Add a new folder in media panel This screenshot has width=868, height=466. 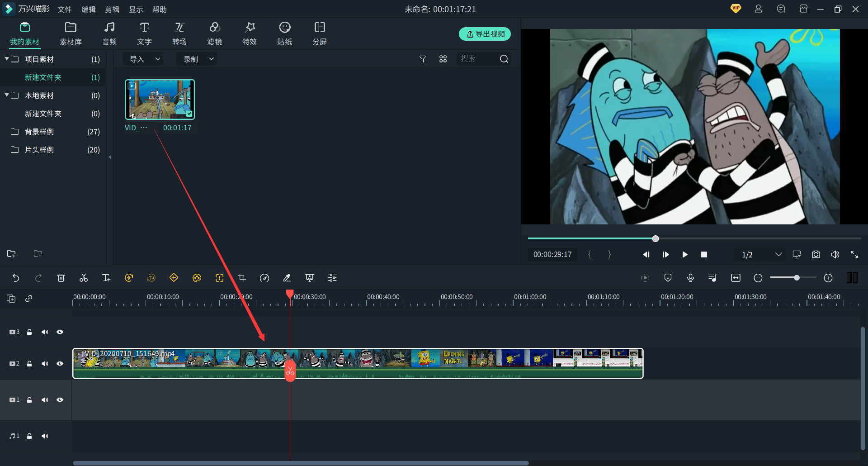pyautogui.click(x=11, y=253)
